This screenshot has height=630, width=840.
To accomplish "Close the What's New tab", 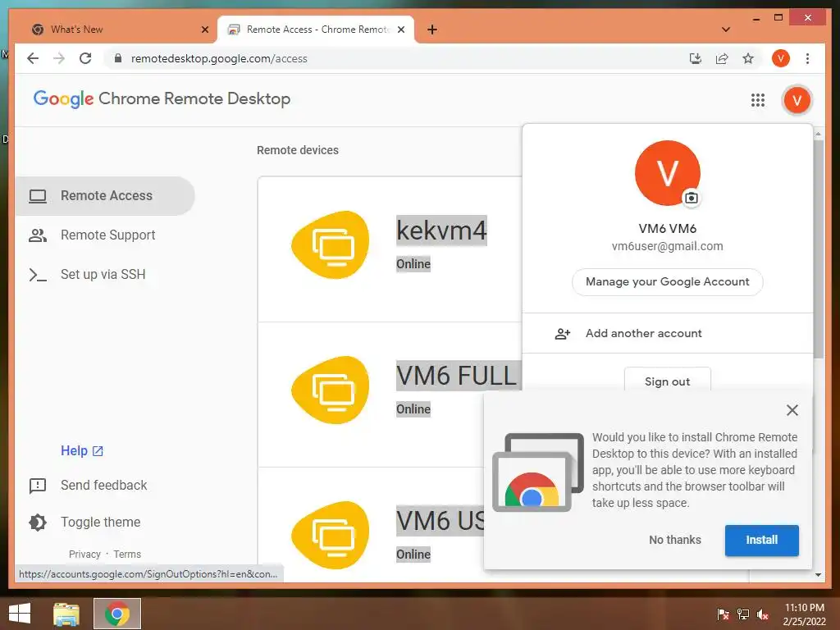I will tap(204, 30).
